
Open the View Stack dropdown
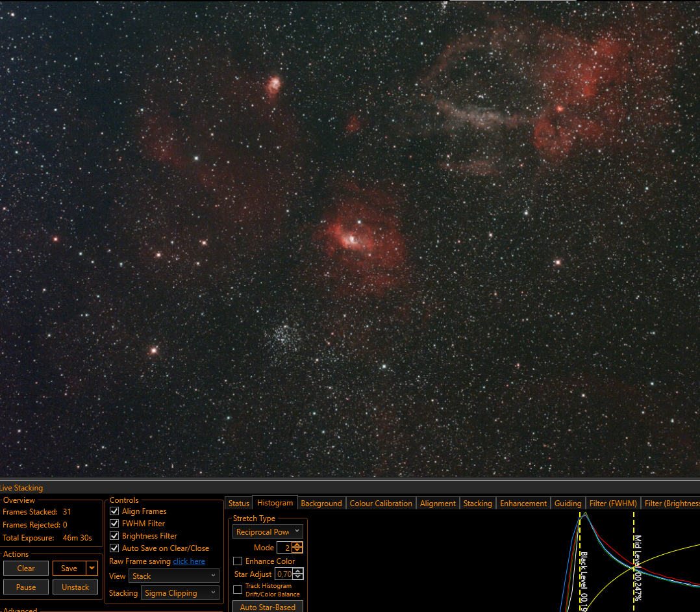pos(173,576)
